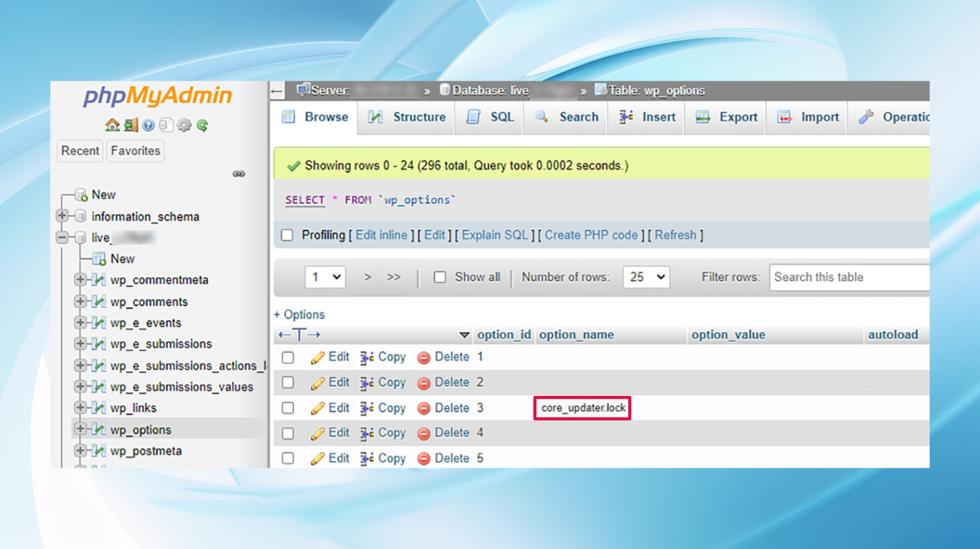This screenshot has width=980, height=549.
Task: Click the Home house icon in sidebar
Action: click(112, 125)
